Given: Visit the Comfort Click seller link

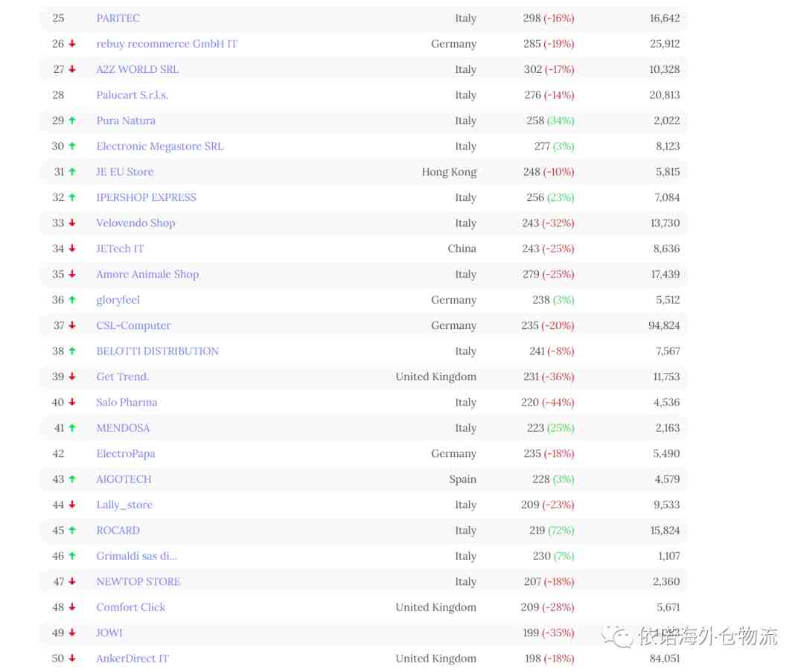Looking at the screenshot, I should point(131,608).
